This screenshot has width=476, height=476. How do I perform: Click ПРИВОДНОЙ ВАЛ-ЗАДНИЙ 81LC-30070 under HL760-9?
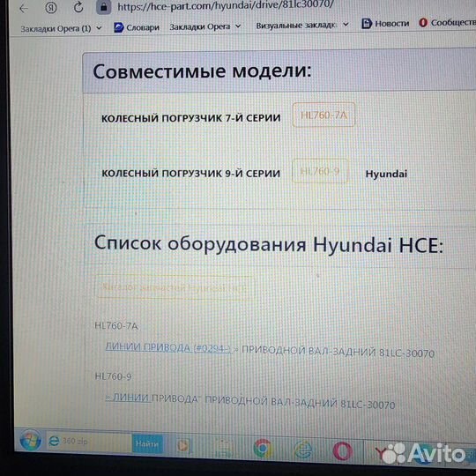point(300,403)
